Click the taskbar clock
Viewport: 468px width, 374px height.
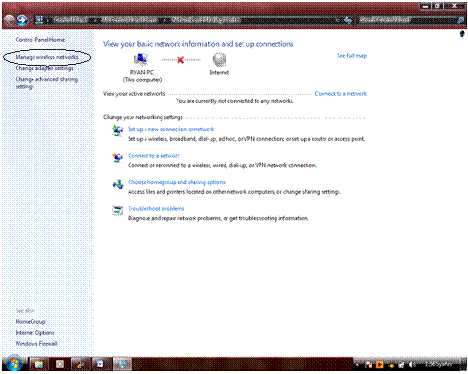coord(439,365)
